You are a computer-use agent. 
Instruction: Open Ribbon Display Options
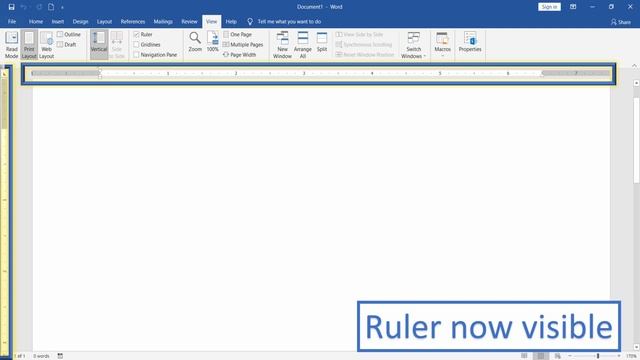[573, 7]
